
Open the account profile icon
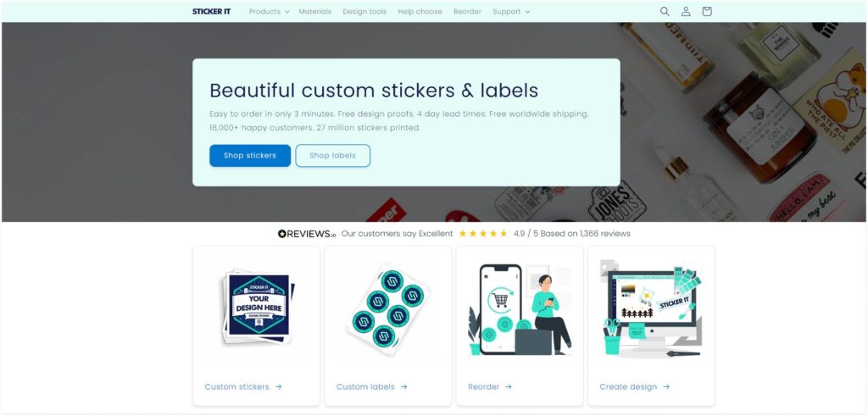click(x=685, y=11)
